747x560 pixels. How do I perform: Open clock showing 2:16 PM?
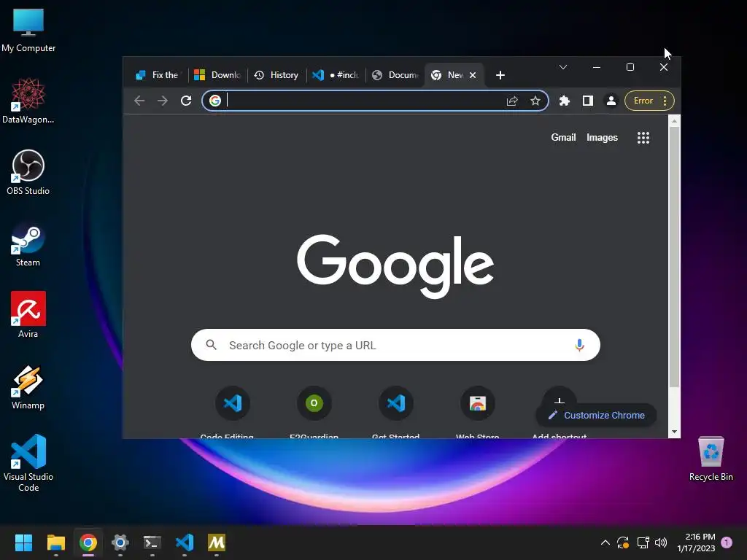(696, 542)
